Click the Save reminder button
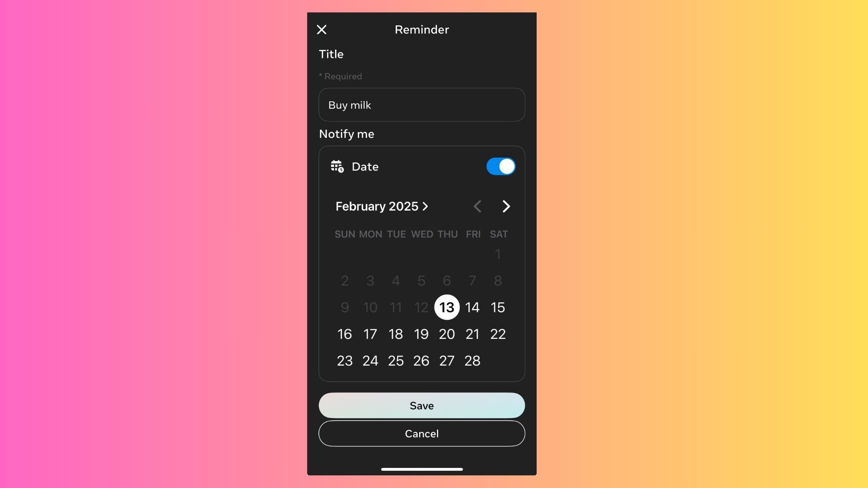 (421, 405)
